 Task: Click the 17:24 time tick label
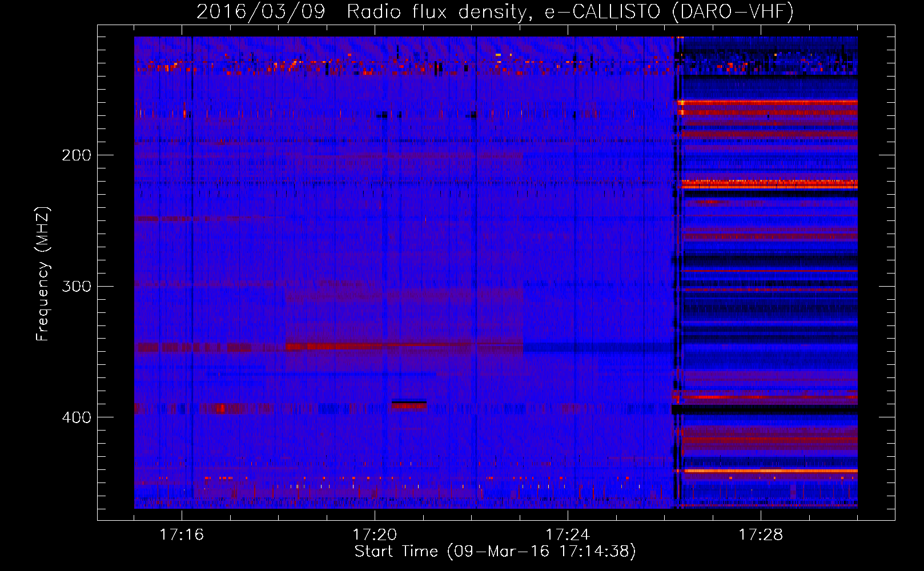568,535
